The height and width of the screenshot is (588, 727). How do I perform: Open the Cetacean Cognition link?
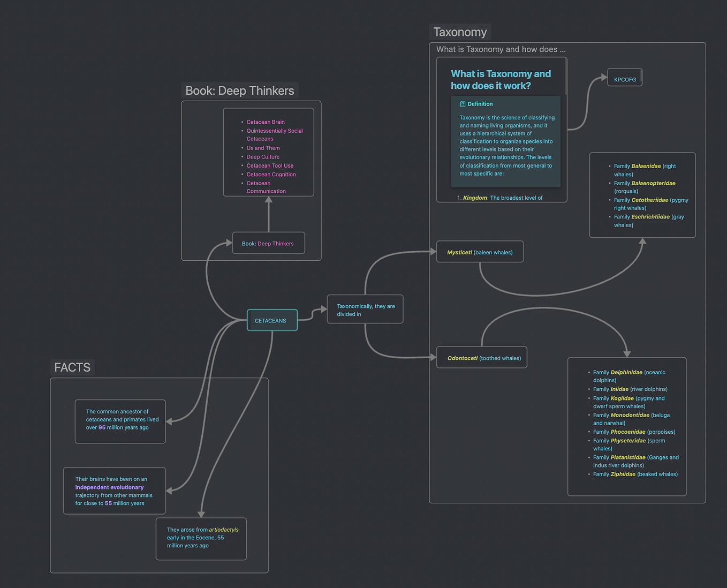[x=271, y=174]
